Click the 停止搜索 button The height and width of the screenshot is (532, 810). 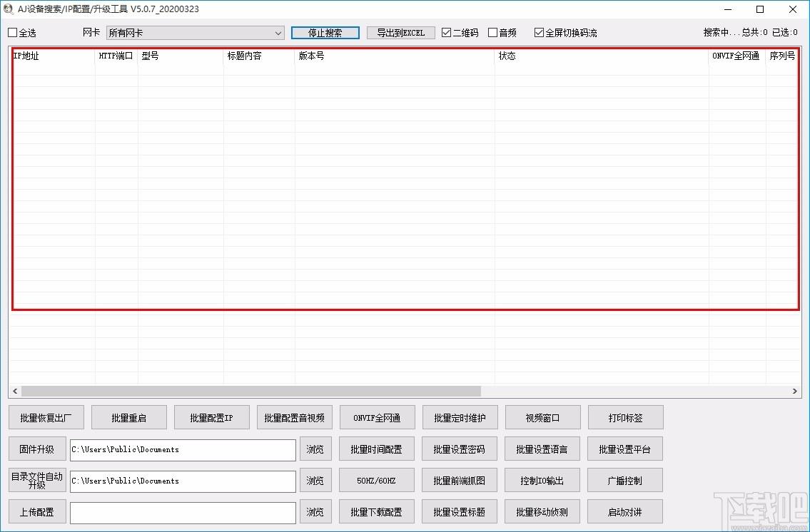[325, 33]
